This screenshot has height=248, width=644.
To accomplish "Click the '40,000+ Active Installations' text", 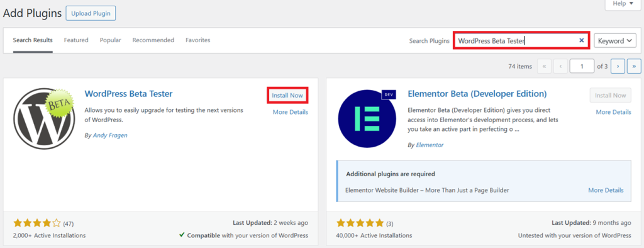I will tap(374, 235).
